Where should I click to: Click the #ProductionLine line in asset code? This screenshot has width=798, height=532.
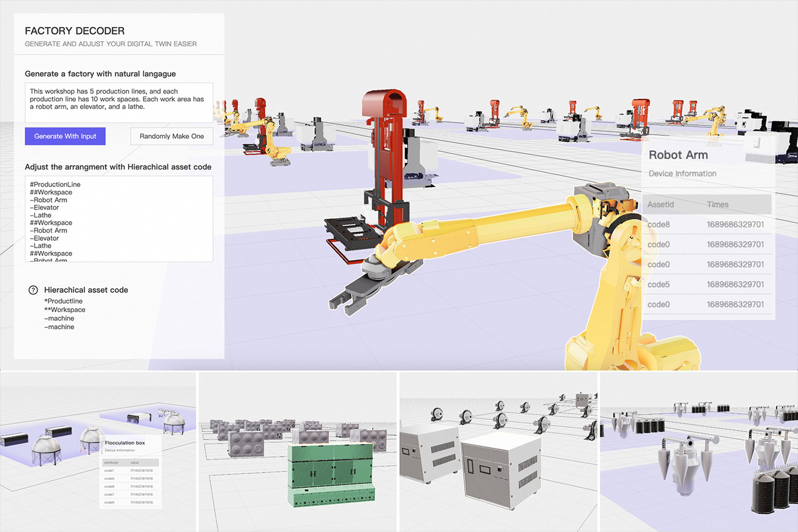click(55, 185)
